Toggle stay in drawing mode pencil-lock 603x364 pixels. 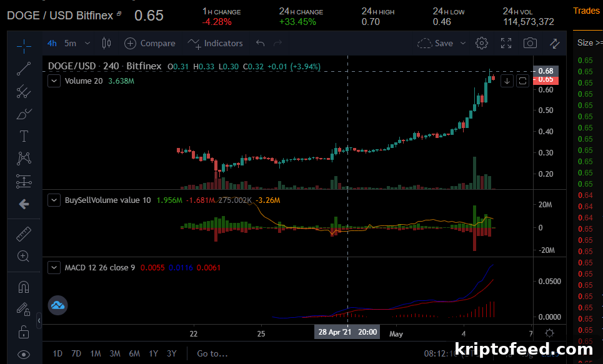click(x=24, y=310)
